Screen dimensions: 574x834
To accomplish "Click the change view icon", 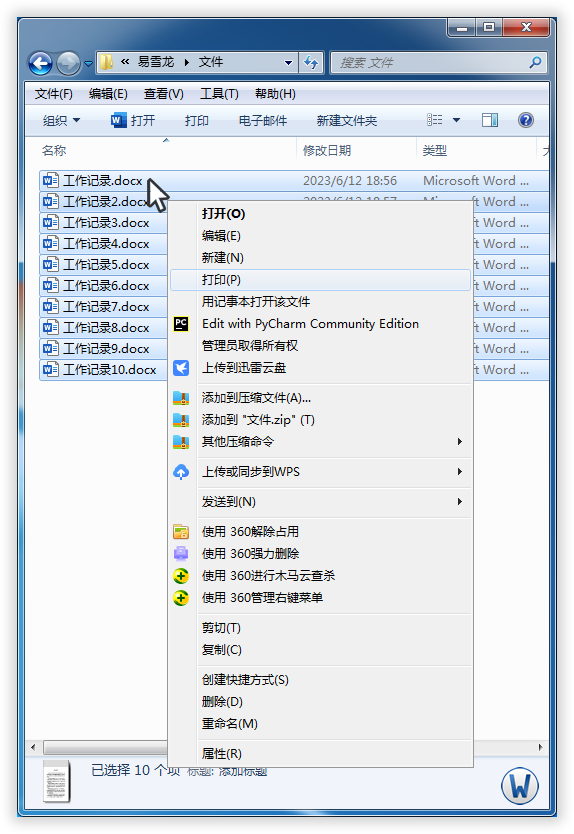I will pyautogui.click(x=435, y=120).
